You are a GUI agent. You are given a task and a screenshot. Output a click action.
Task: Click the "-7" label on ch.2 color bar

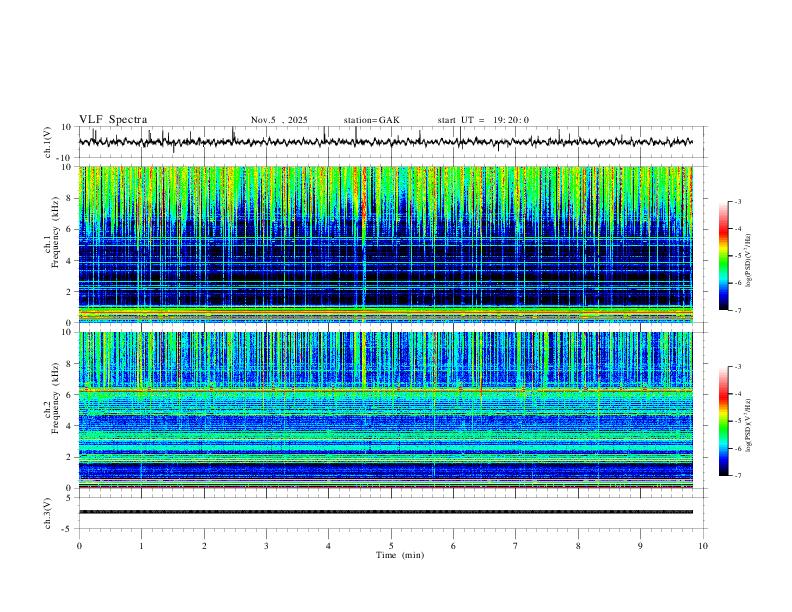[x=737, y=475]
